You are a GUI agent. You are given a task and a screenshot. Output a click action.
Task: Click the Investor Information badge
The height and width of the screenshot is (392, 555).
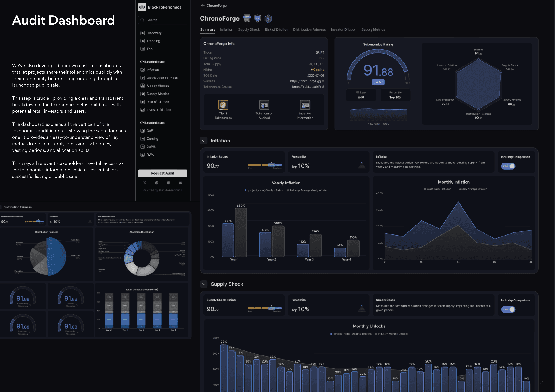(x=305, y=110)
